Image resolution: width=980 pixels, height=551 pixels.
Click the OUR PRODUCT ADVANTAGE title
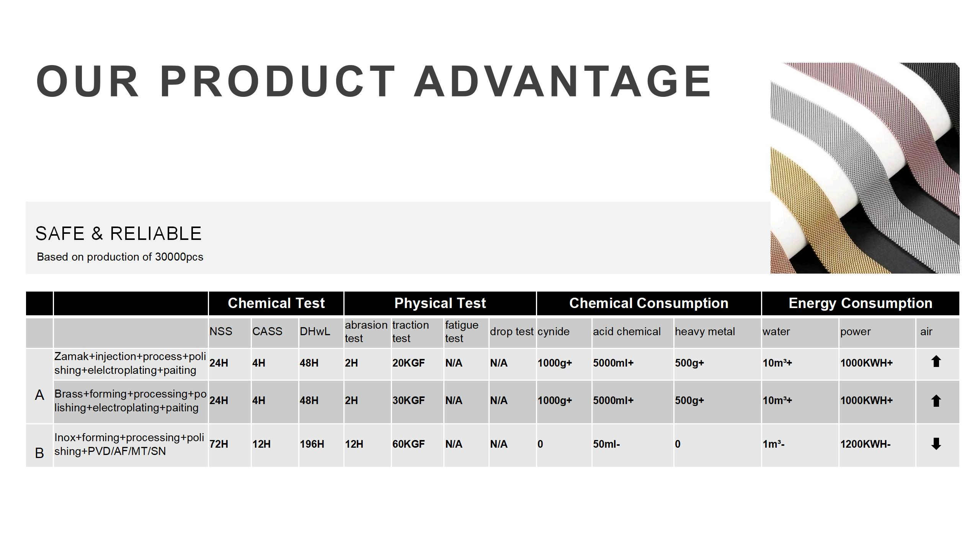point(374,82)
